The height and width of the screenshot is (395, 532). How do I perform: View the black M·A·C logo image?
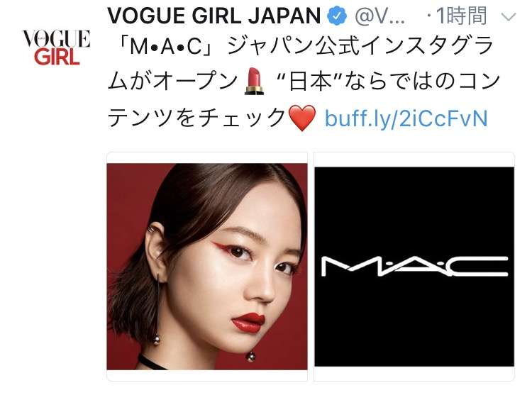point(414,267)
